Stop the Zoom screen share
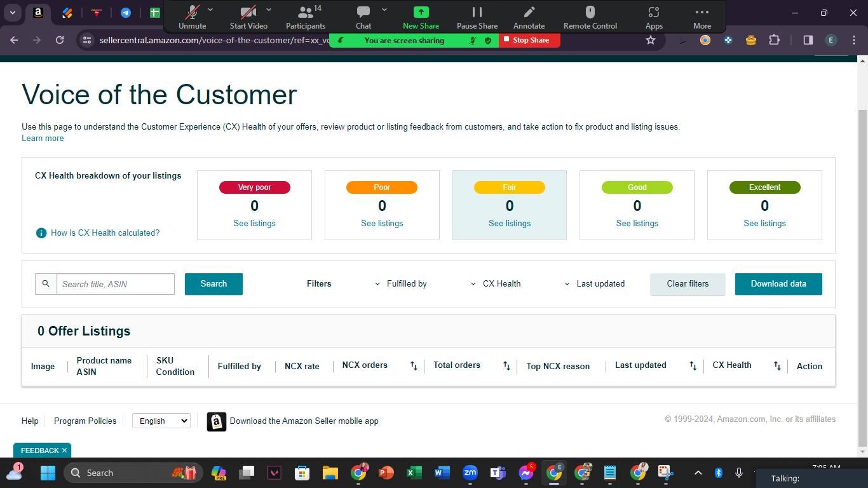 pyautogui.click(x=529, y=40)
